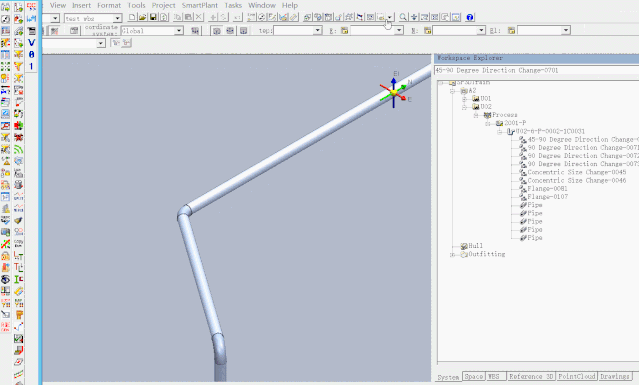This screenshot has width=639, height=385.
Task: Open the 'test wbs' dropdown
Action: click(x=117, y=18)
